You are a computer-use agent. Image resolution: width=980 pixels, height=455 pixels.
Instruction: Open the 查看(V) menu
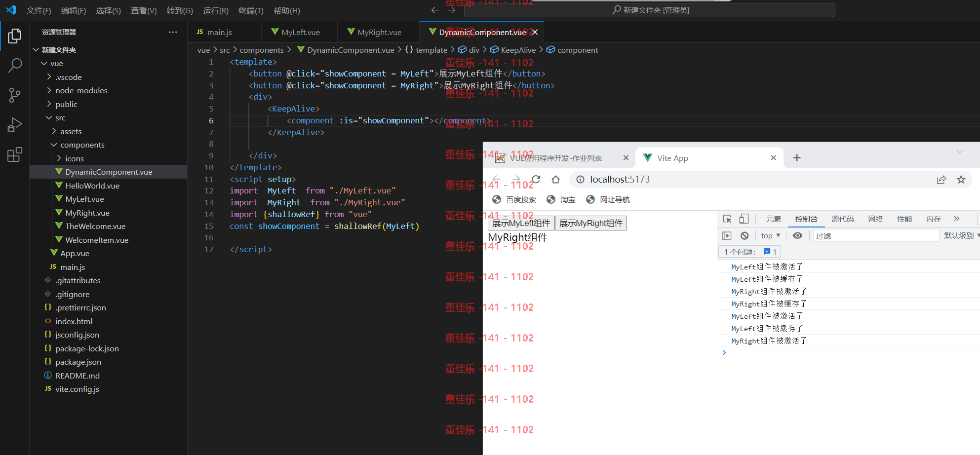pyautogui.click(x=144, y=10)
